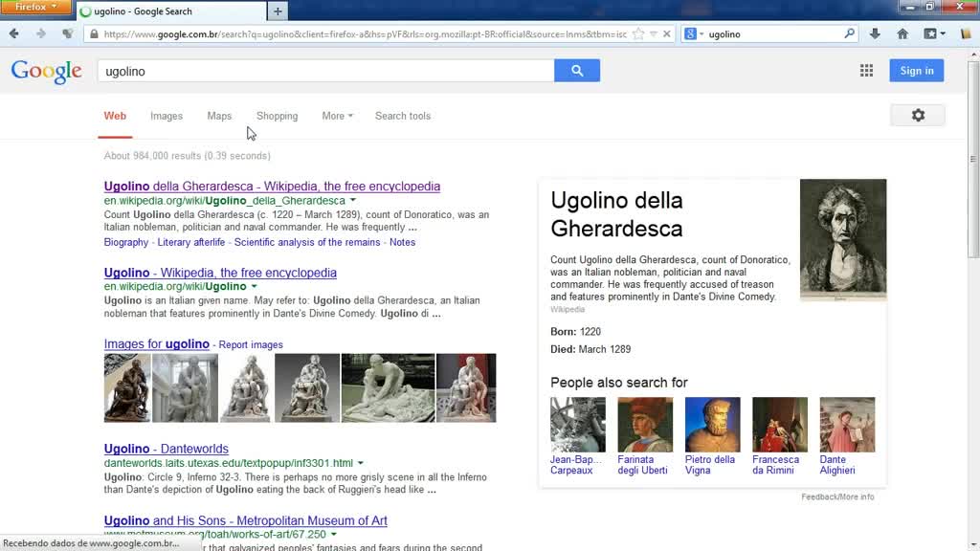Click the Firefox URL address bar
The image size is (980, 551).
pyautogui.click(x=365, y=34)
